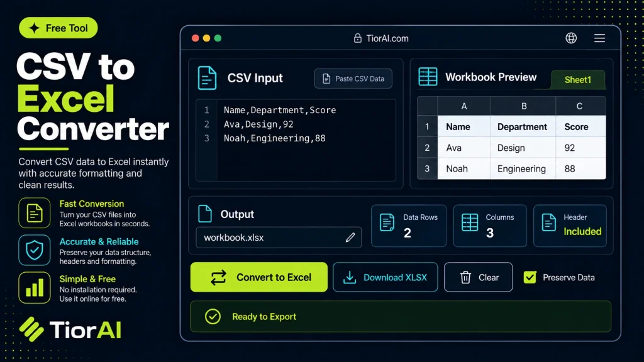Screen dimensions: 644x362
Task: Select column A header in preview
Action: point(464,106)
